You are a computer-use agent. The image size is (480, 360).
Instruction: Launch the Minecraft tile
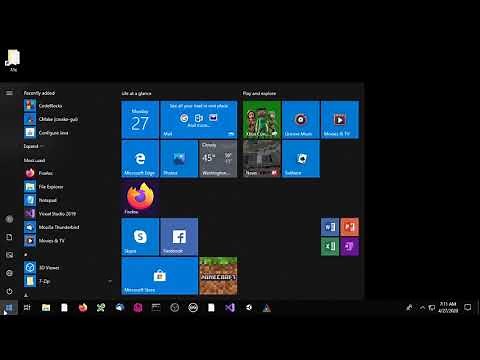point(218,276)
